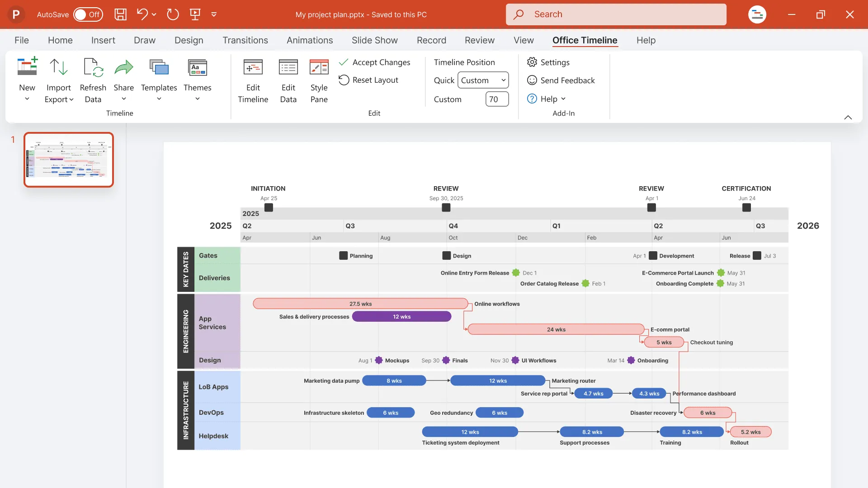The height and width of the screenshot is (488, 868).
Task: Open the Office Timeline tab
Action: 585,40
